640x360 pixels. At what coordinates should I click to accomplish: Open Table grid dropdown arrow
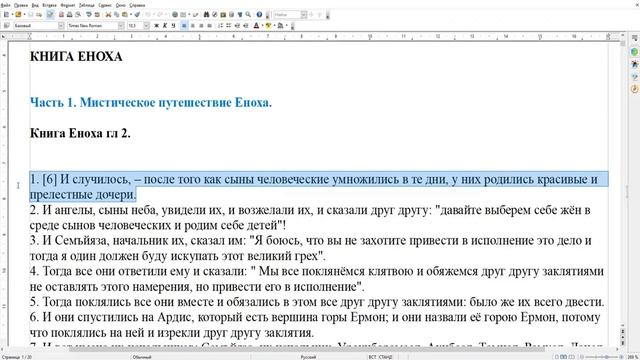(x=189, y=15)
